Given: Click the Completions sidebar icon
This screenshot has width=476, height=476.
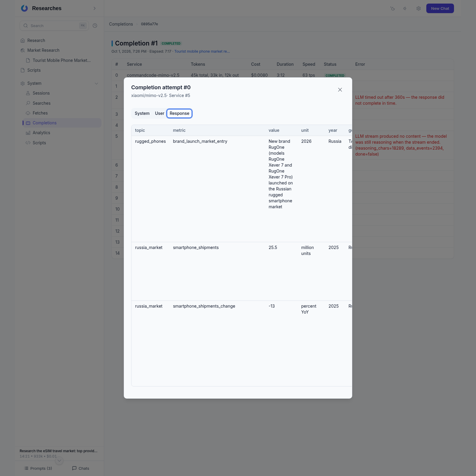Looking at the screenshot, I should pos(28,123).
